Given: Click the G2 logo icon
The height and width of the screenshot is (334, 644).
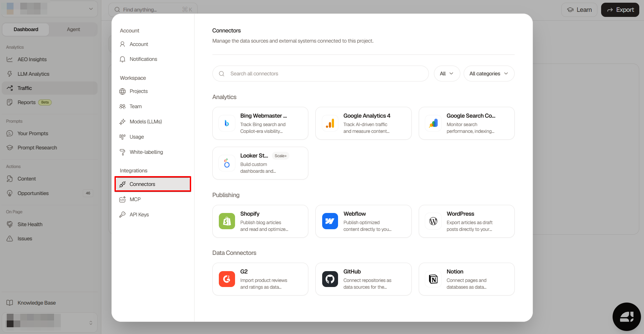Looking at the screenshot, I should (227, 279).
